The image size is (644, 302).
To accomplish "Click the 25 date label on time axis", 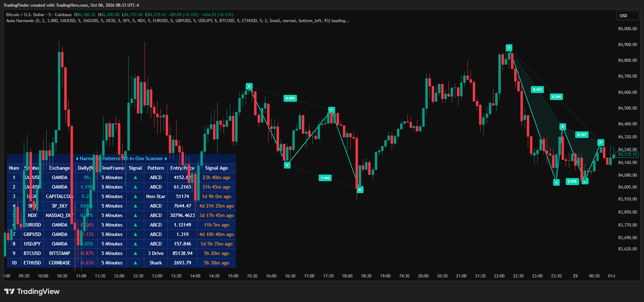I will [x=575, y=276].
